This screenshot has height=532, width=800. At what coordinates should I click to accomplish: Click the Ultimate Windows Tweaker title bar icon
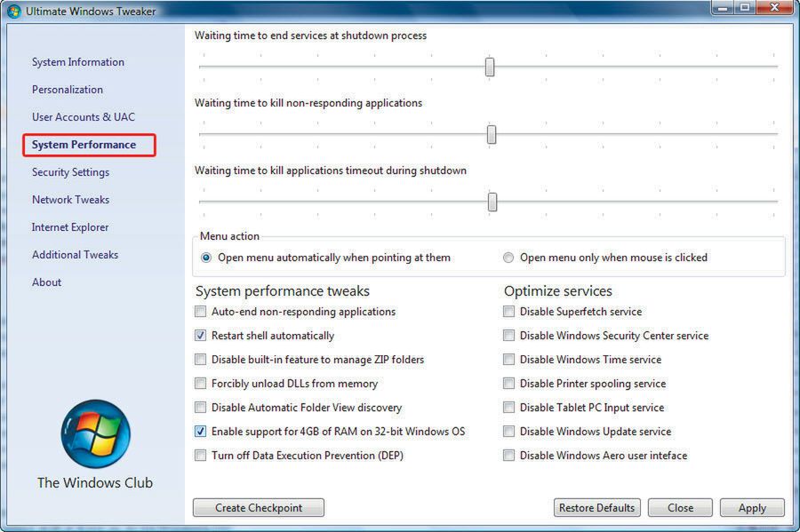pos(13,11)
